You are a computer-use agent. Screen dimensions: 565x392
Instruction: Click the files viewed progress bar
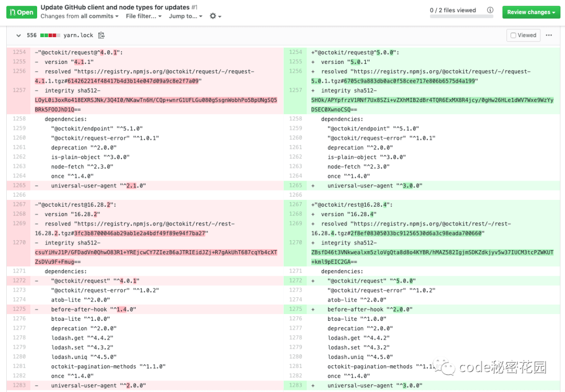tap(461, 16)
